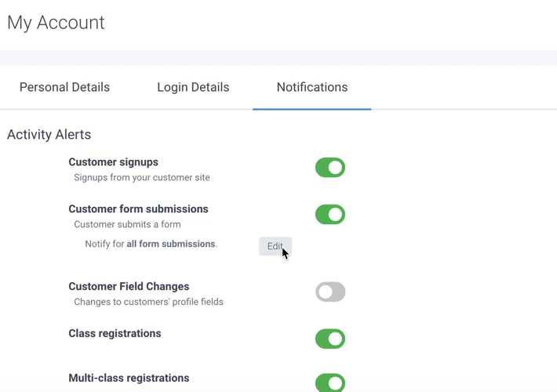Click the Class registrations label
The width and height of the screenshot is (557, 392).
click(115, 334)
